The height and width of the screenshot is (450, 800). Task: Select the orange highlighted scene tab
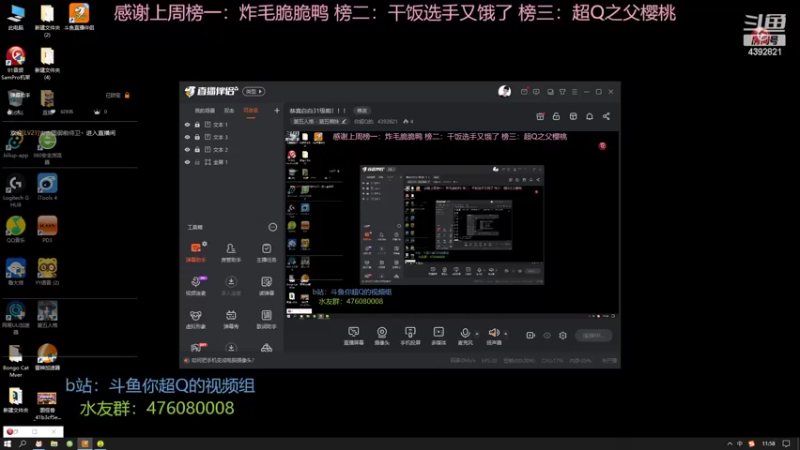pos(251,110)
